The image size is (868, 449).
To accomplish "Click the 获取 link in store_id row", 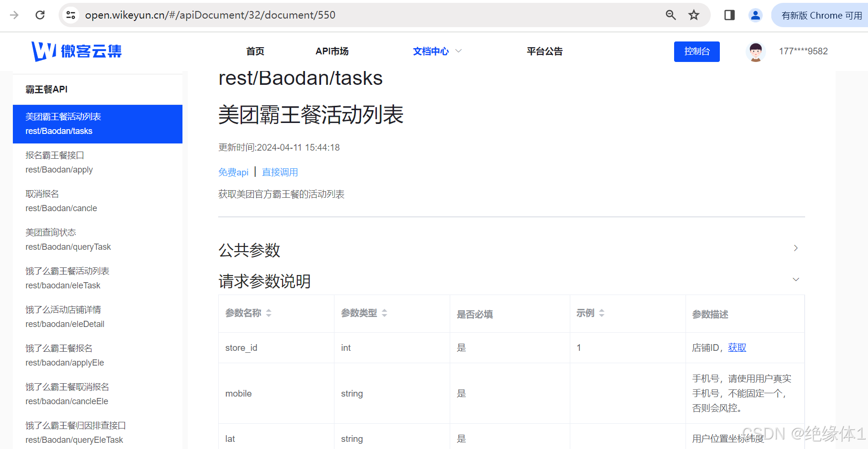I will (737, 347).
